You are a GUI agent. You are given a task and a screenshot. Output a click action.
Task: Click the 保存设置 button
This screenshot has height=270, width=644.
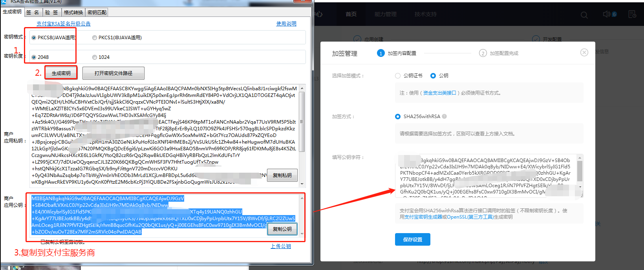click(413, 239)
